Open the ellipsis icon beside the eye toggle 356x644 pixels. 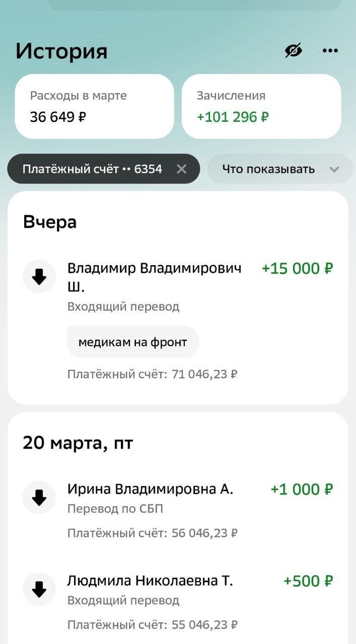[330, 50]
